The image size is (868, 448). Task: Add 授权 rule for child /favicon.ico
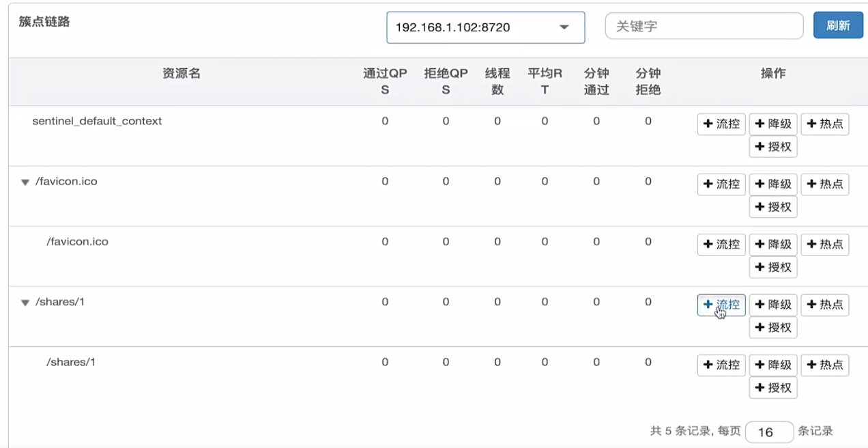click(773, 267)
